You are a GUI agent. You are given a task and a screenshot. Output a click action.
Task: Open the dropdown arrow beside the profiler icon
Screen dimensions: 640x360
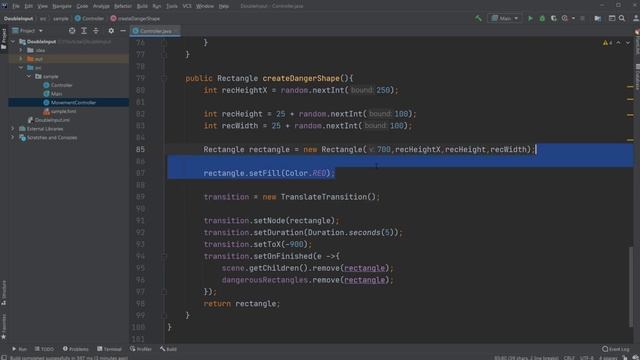[573, 18]
